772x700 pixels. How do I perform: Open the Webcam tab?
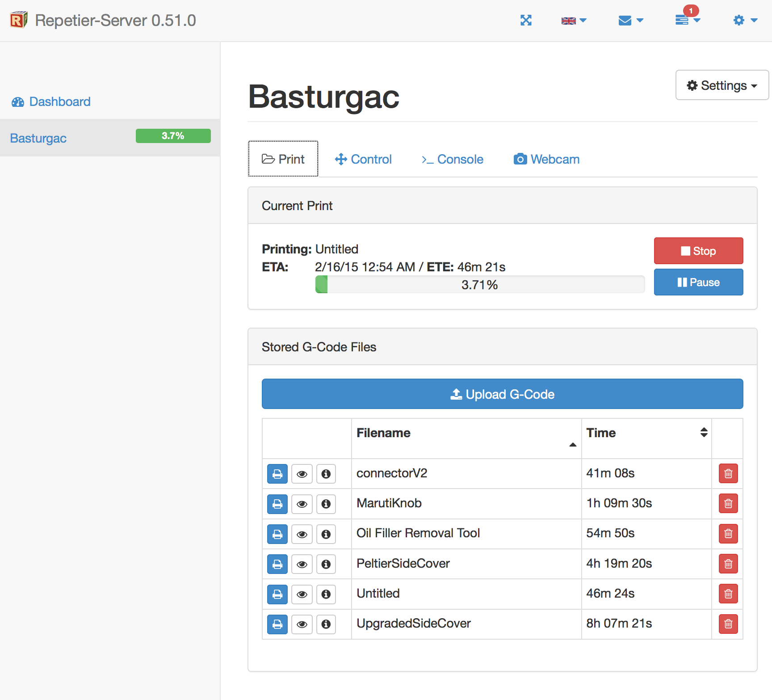(x=546, y=159)
